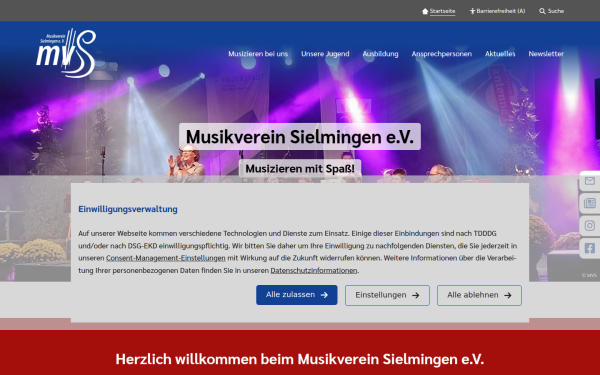The height and width of the screenshot is (375, 600).
Task: Open Ansprechpersonen menu item
Action: click(442, 54)
